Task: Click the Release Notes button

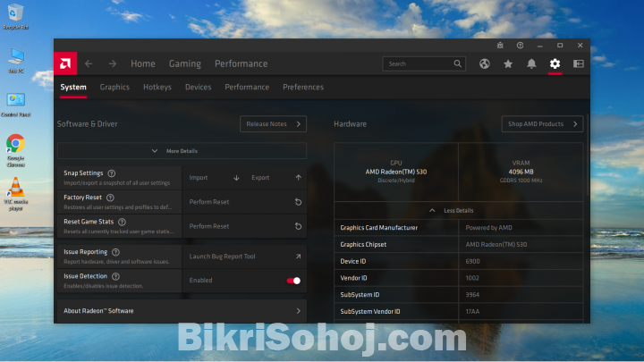Action: tap(273, 124)
